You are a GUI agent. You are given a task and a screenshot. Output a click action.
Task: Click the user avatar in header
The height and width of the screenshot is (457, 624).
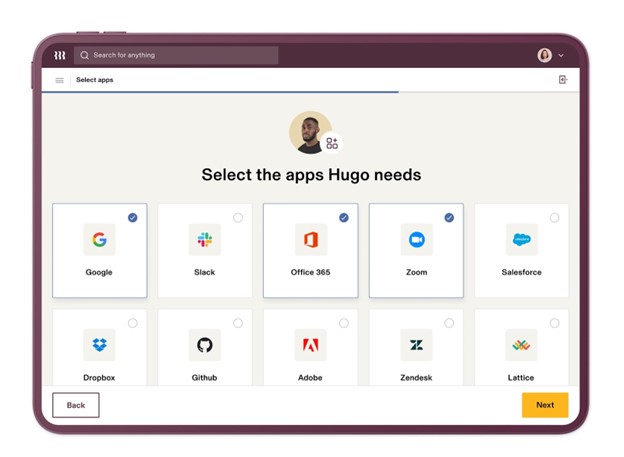pyautogui.click(x=545, y=55)
